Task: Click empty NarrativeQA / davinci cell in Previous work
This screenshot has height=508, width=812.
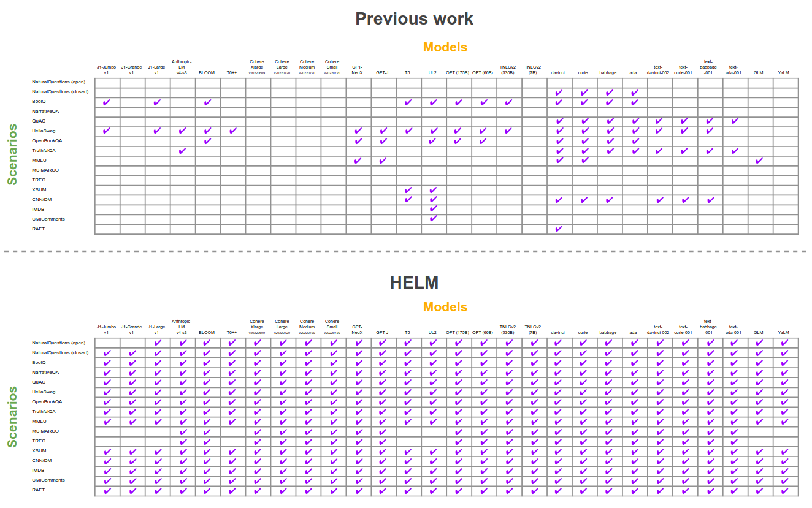Action: pos(558,112)
